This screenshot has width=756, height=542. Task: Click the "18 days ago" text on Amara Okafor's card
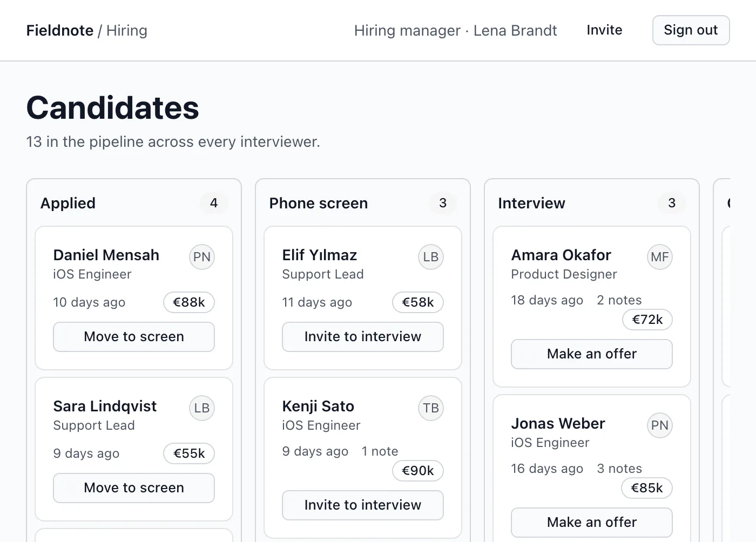pos(547,300)
